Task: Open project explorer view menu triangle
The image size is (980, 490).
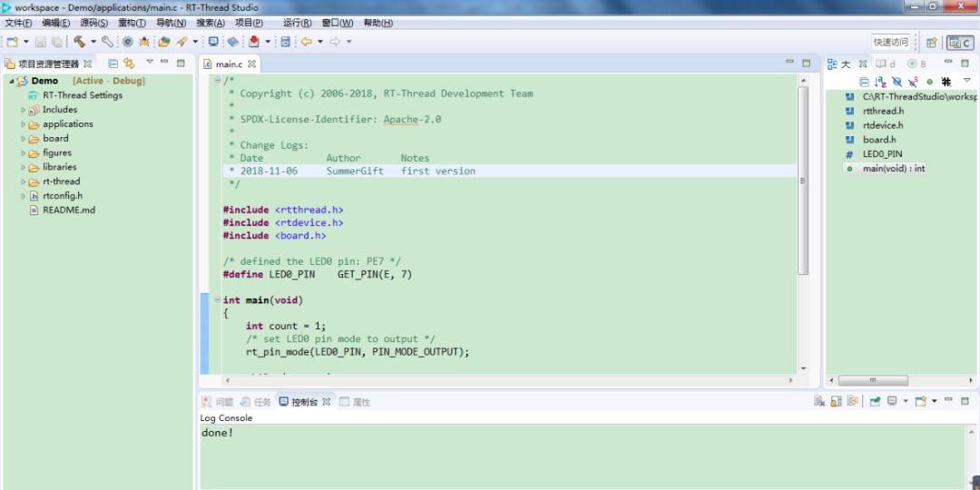Action: point(150,62)
